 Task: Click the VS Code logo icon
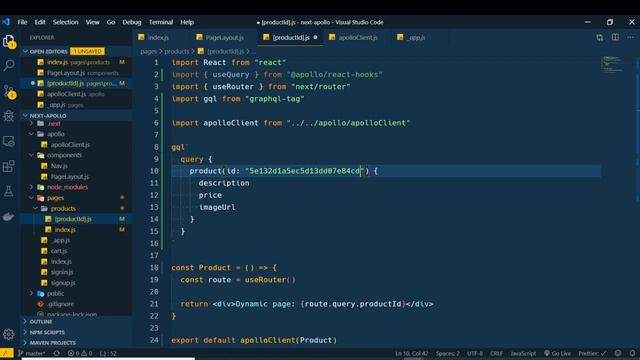tap(6, 22)
